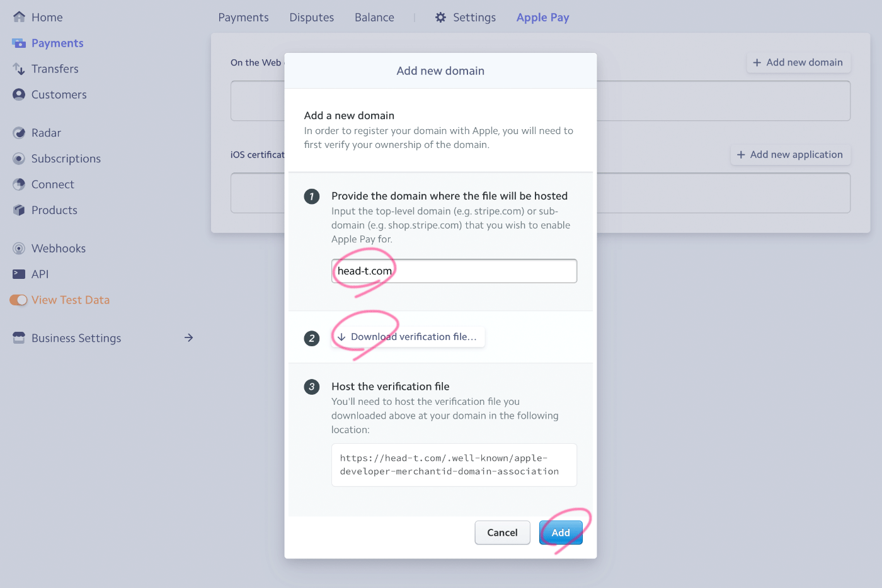Switch to the Disputes tab
882x588 pixels.
311,18
